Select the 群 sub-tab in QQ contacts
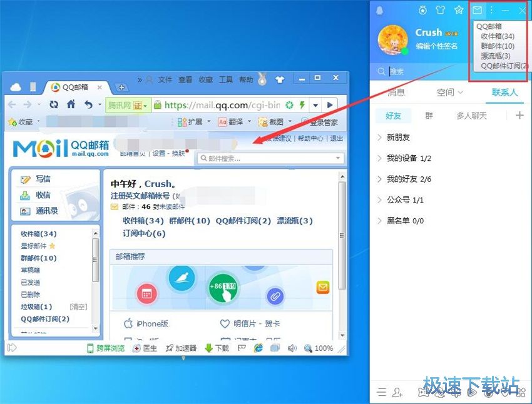Screen dimensions: 532x404 (429, 116)
